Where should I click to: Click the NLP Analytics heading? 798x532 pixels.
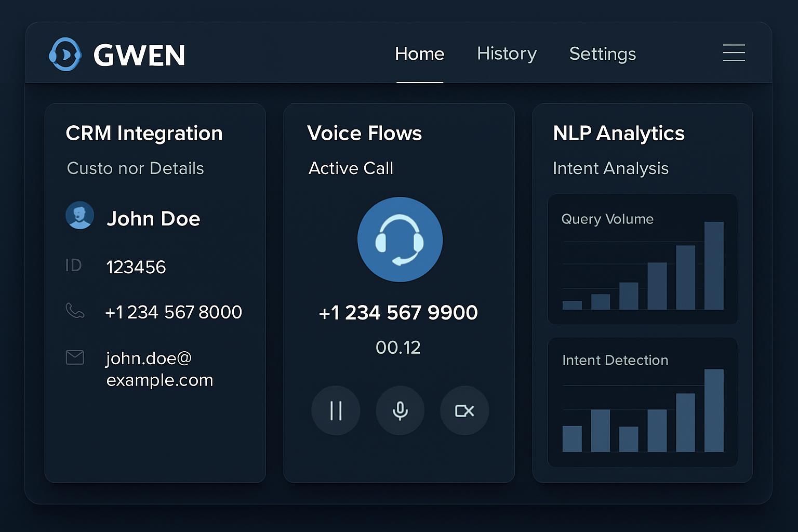pyautogui.click(x=619, y=134)
